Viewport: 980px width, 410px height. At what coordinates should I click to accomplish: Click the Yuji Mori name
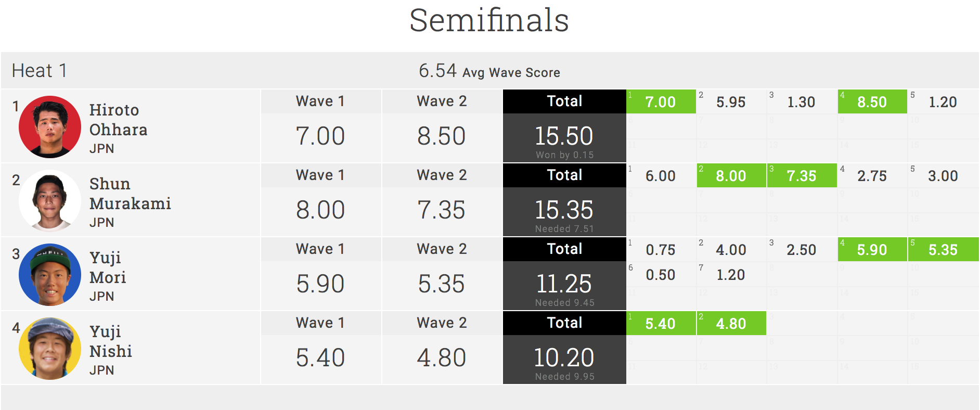108,267
